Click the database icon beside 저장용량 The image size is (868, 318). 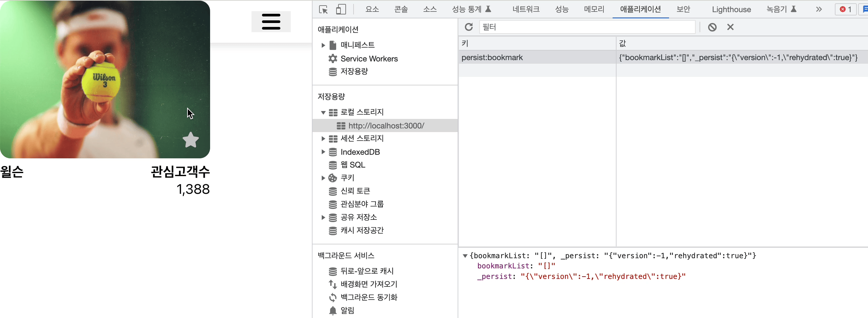pyautogui.click(x=333, y=72)
